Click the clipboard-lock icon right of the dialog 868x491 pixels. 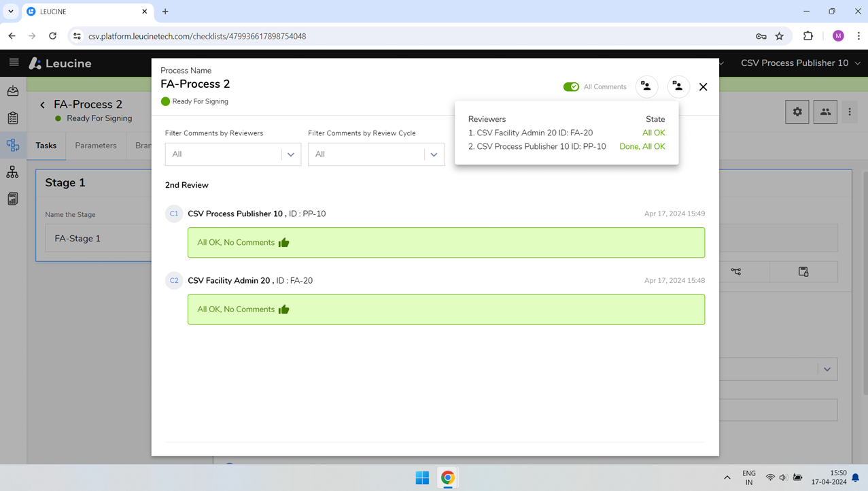click(x=803, y=271)
